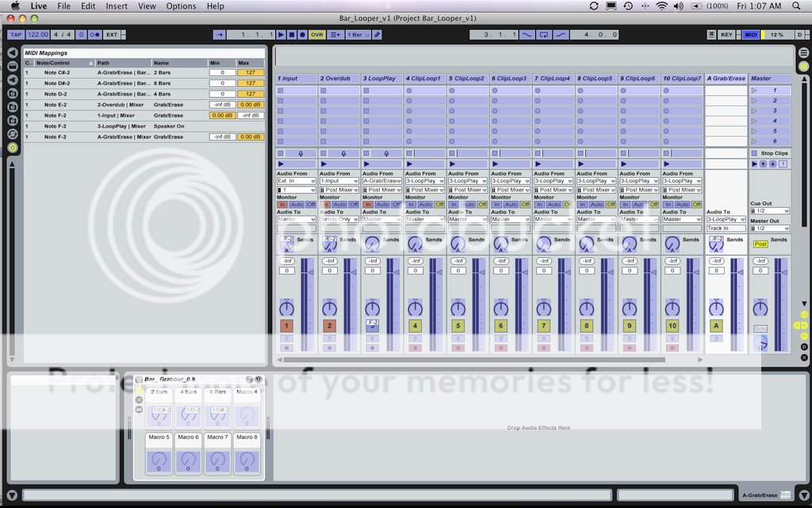Toggle the Bar_Grabber device activator

pyautogui.click(x=139, y=379)
